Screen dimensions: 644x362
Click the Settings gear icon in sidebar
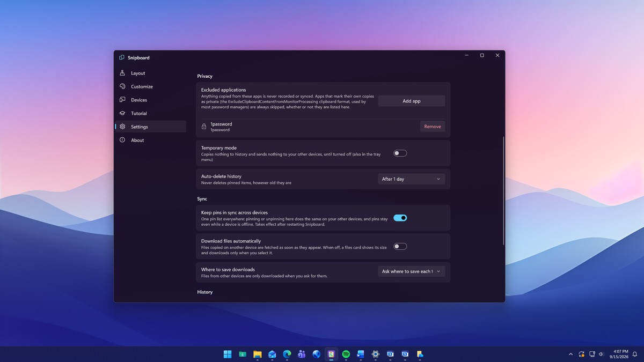(x=122, y=127)
